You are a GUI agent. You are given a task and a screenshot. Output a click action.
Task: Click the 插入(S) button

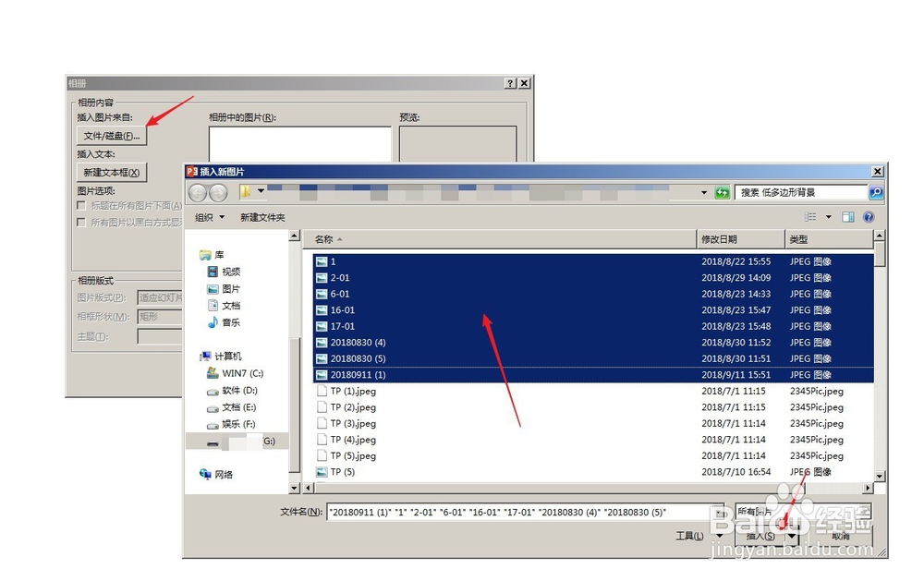tap(760, 537)
